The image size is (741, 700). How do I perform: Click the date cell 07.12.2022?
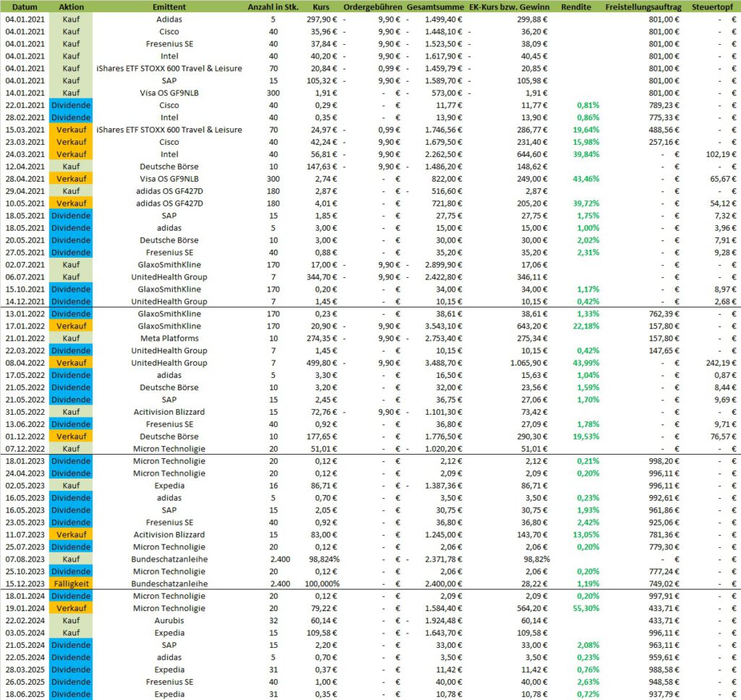pos(25,450)
